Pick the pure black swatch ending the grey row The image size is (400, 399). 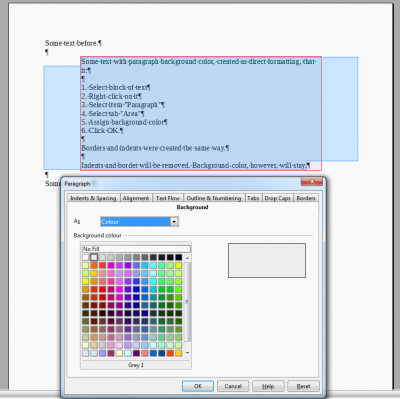pos(179,257)
